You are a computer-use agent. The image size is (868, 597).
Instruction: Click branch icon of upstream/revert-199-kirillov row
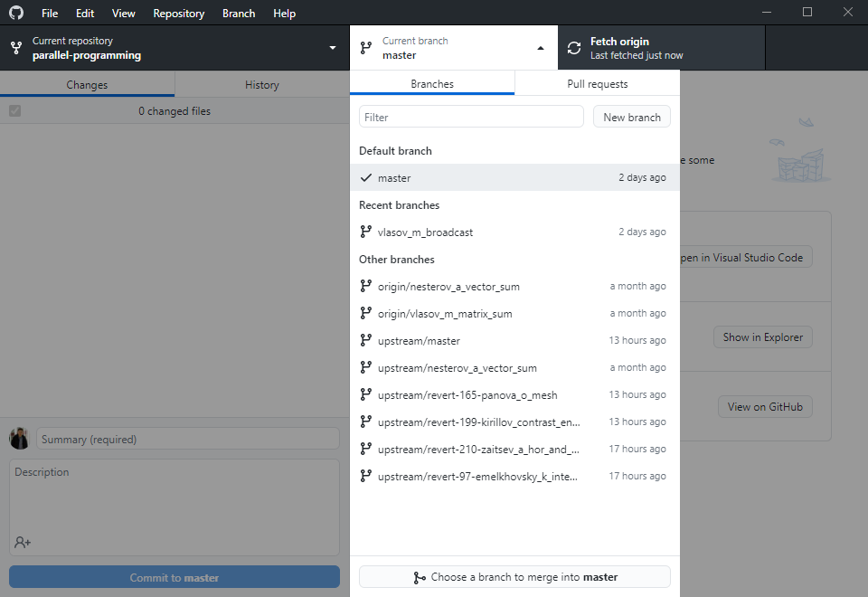pyautogui.click(x=365, y=422)
